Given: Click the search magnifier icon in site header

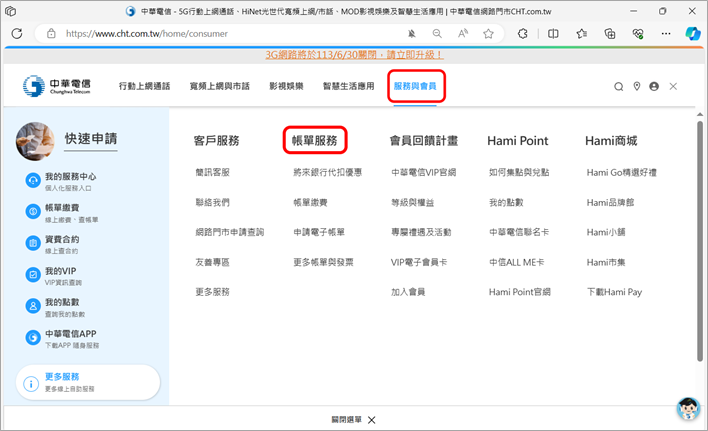Looking at the screenshot, I should click(619, 87).
